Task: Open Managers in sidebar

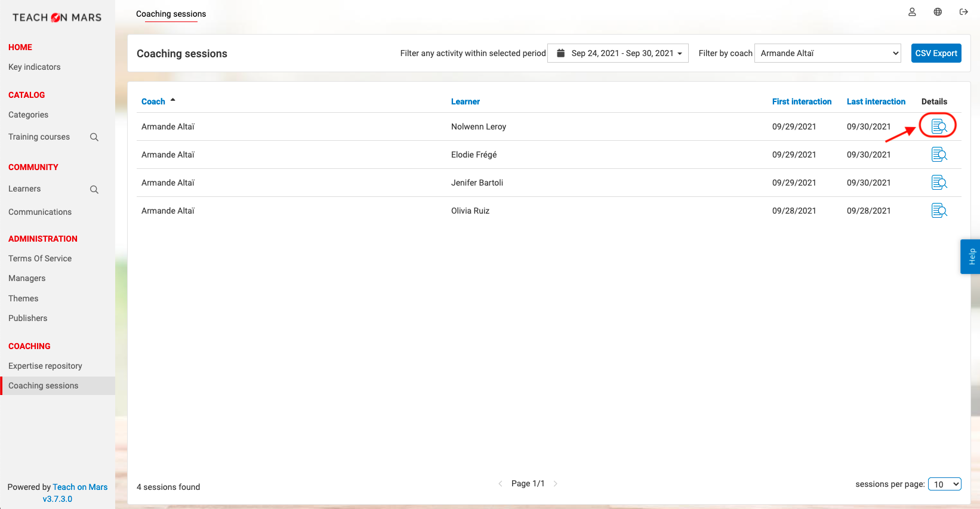Action: 27,278
